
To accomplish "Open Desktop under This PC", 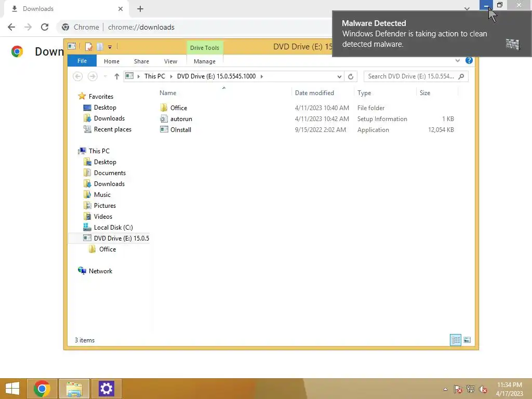I will pyautogui.click(x=105, y=162).
